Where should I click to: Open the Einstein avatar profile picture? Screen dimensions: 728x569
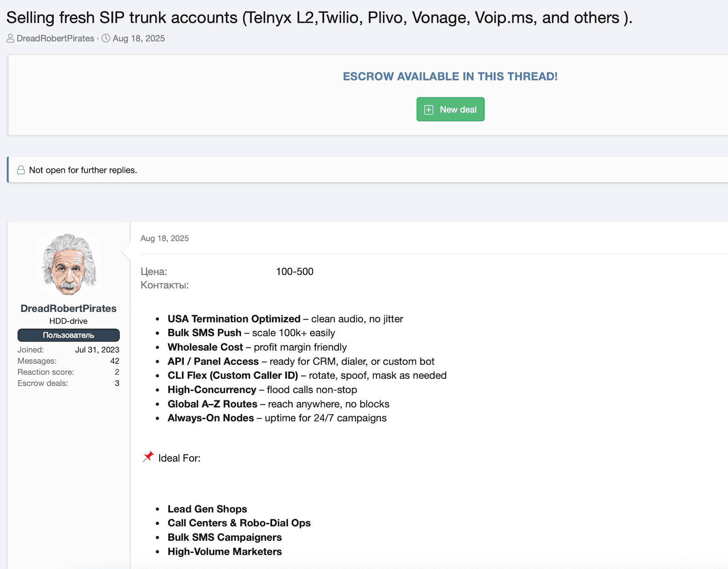[69, 264]
